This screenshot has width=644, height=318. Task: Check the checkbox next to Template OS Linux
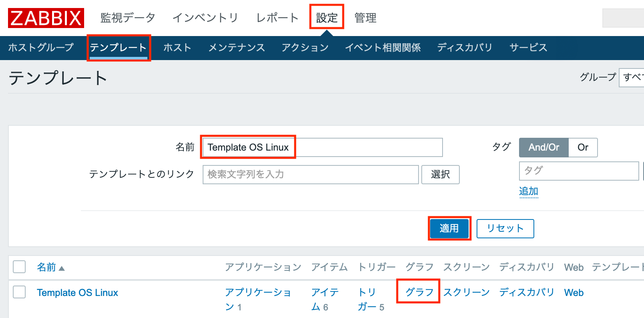click(19, 292)
